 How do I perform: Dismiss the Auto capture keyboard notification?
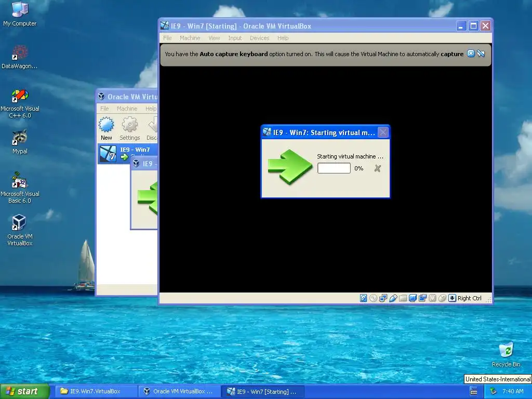(471, 54)
